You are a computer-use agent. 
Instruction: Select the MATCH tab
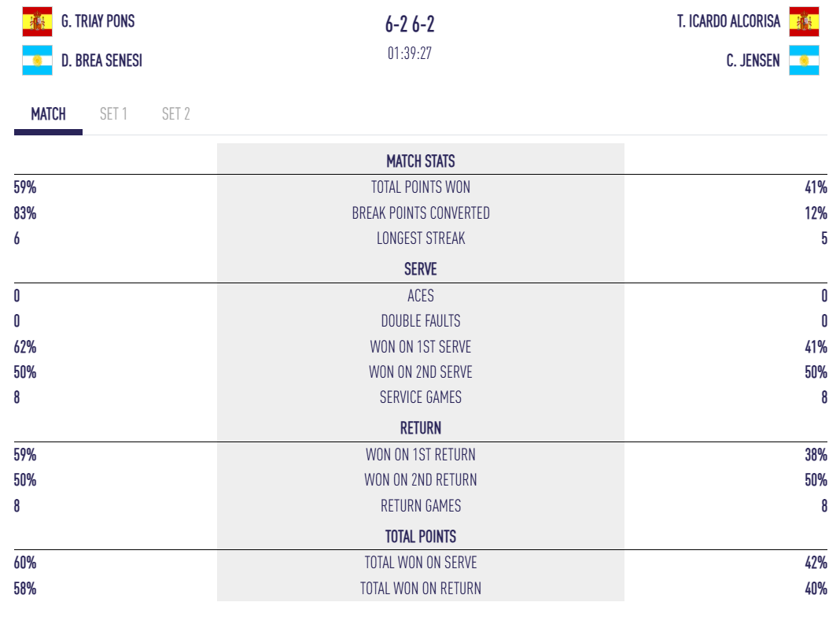(48, 114)
